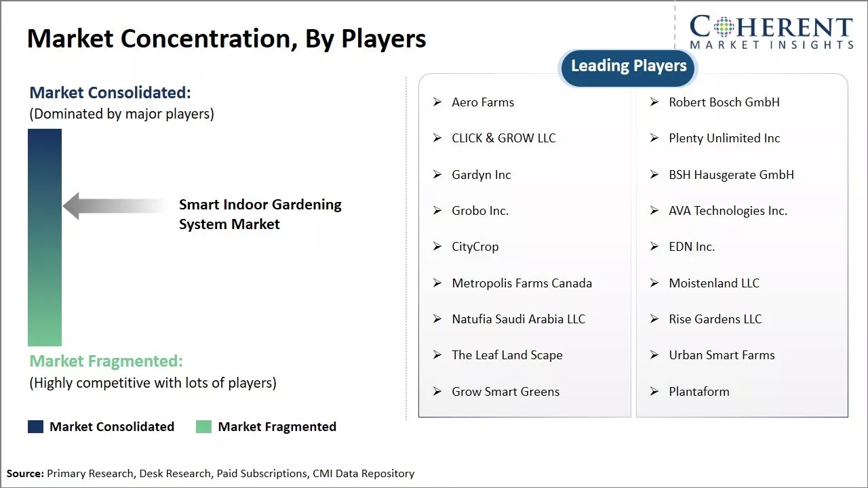Click the arrow bullet before CityCrop
868x488 pixels.
[x=437, y=247]
